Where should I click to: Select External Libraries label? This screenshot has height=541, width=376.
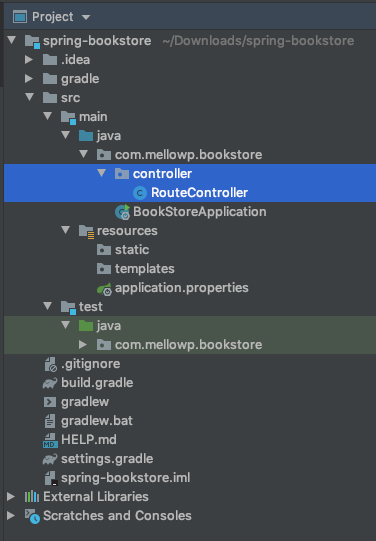coord(96,496)
